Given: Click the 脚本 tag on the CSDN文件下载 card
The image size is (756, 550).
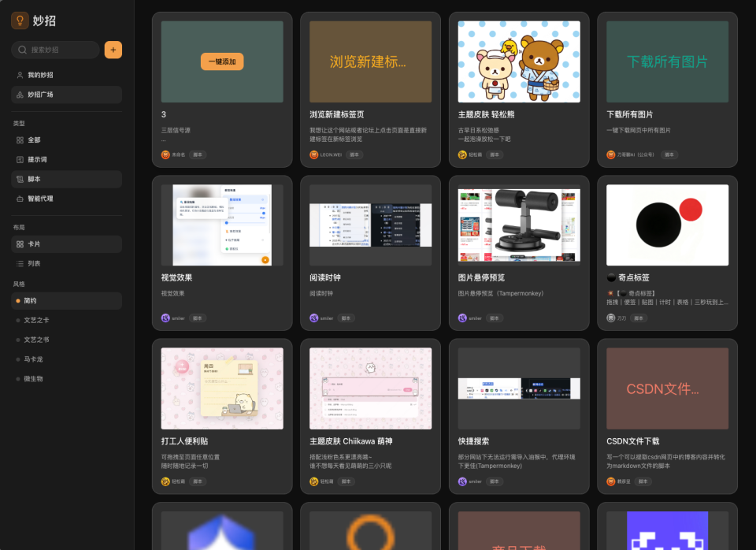Looking at the screenshot, I should (x=643, y=481).
